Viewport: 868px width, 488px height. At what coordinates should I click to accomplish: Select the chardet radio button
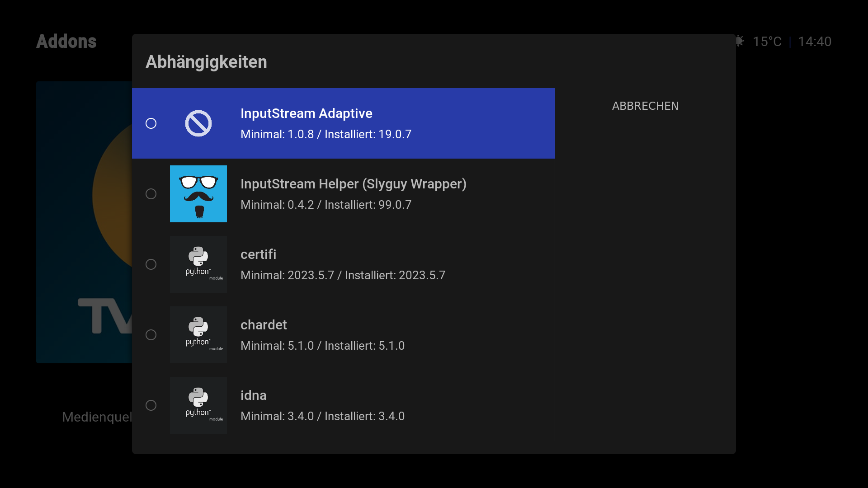tap(151, 335)
